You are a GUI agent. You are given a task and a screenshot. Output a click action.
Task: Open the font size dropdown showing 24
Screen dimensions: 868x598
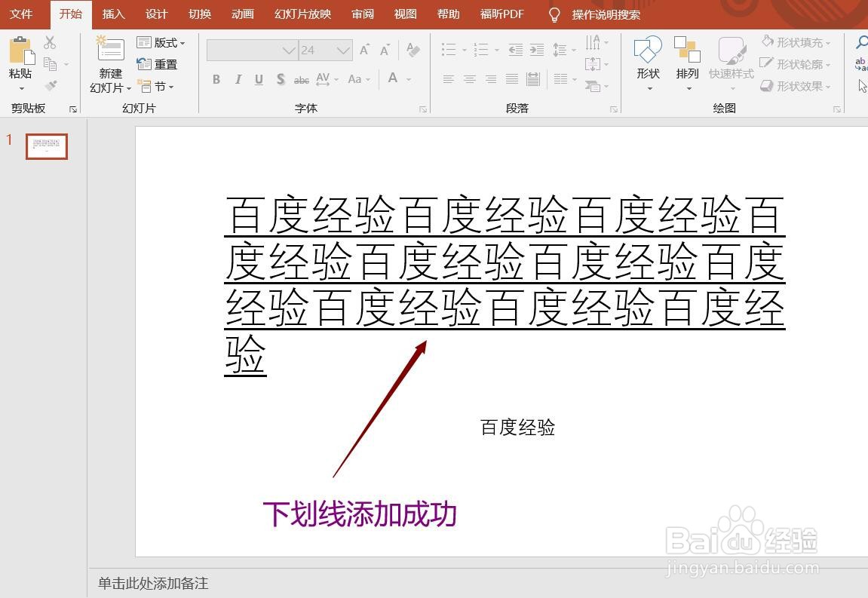pos(344,51)
